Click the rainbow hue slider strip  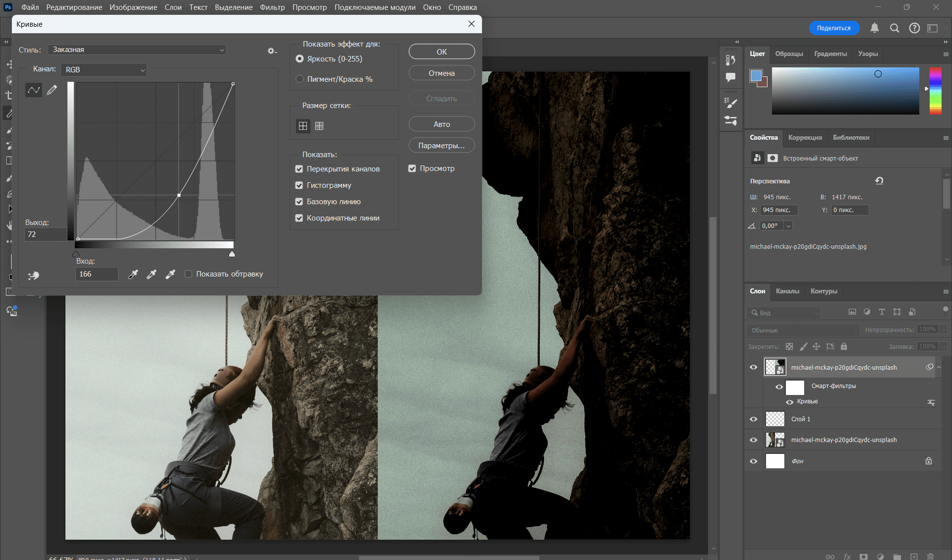pyautogui.click(x=935, y=91)
